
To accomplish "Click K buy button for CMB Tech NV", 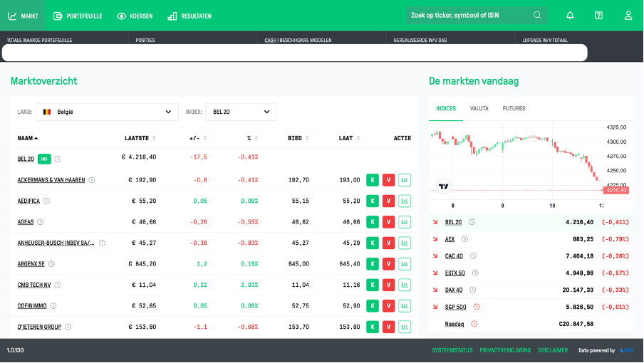I will tap(373, 285).
